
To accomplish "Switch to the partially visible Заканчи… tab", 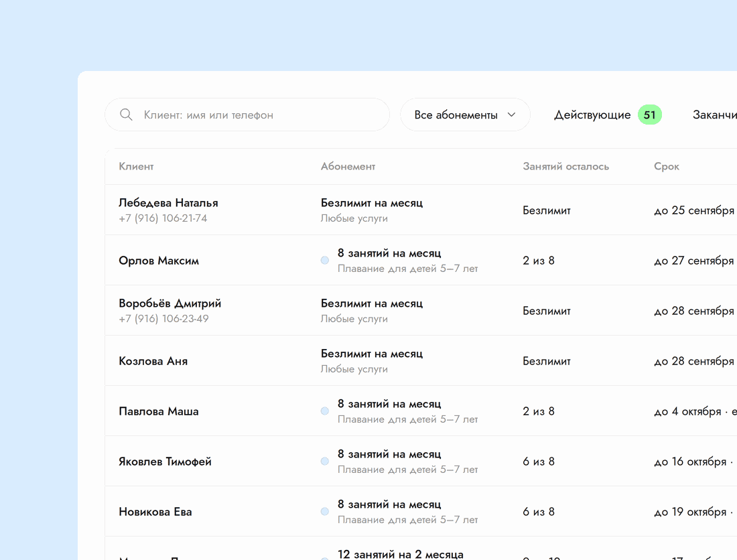I will (714, 115).
